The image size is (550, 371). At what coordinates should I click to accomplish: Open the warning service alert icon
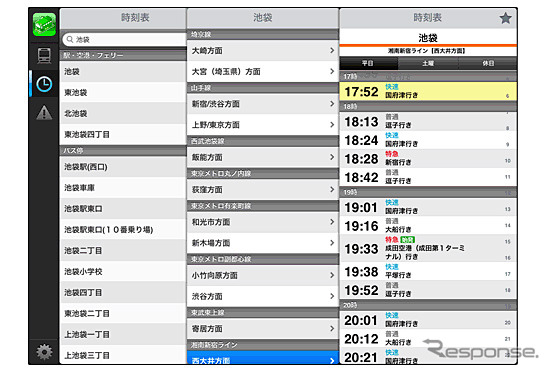tap(44, 113)
